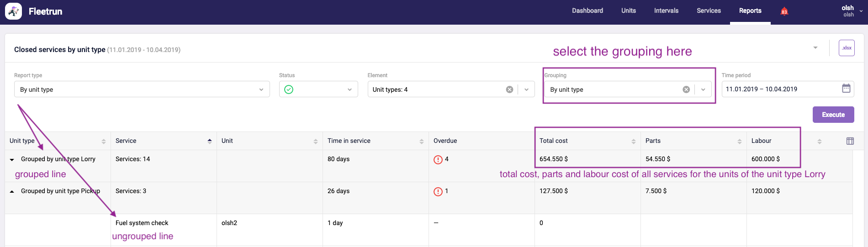Export report via the .xlsx icon

coord(847,48)
